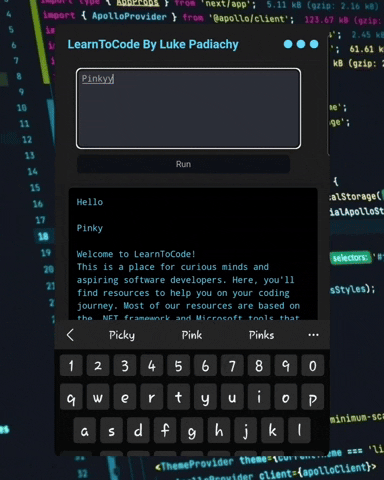The image size is (384, 480).
Task: Tap the 8 key
Action: 259,366
